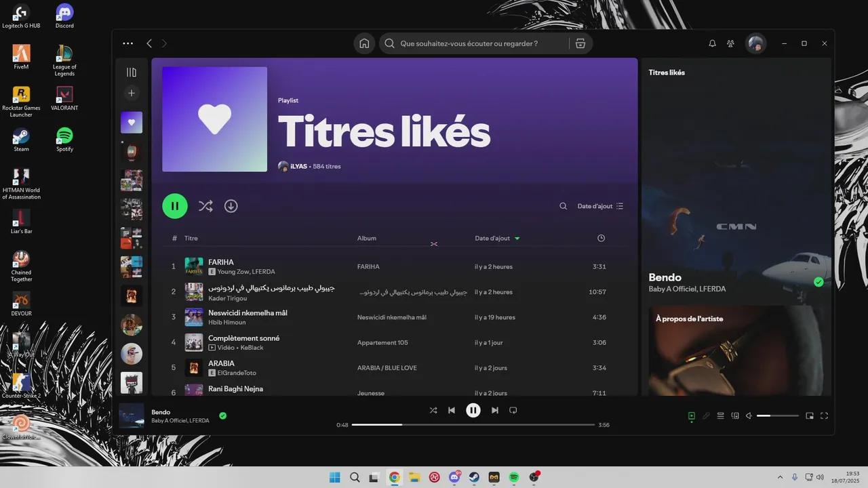The height and width of the screenshot is (488, 868).
Task: Open the notifications bell
Action: (712, 43)
